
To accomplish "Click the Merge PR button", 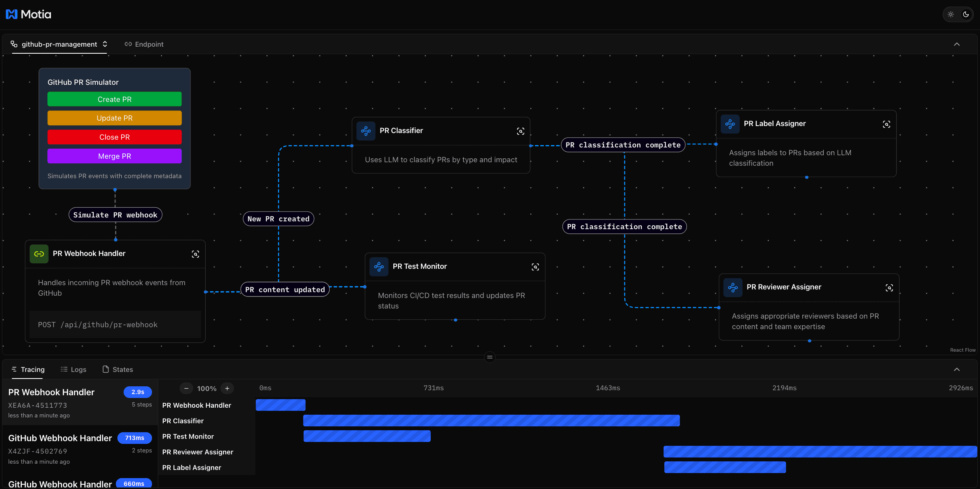I will [x=114, y=156].
